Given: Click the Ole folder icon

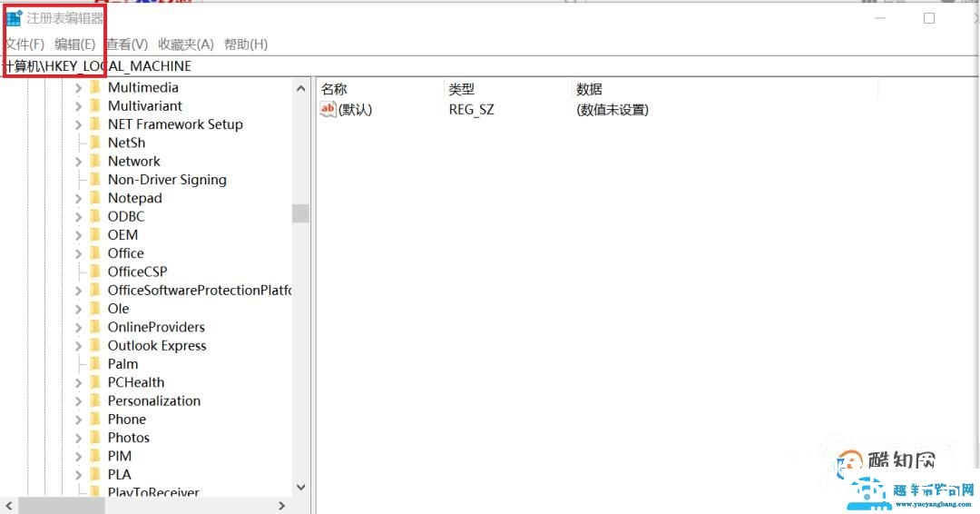Looking at the screenshot, I should (x=95, y=308).
